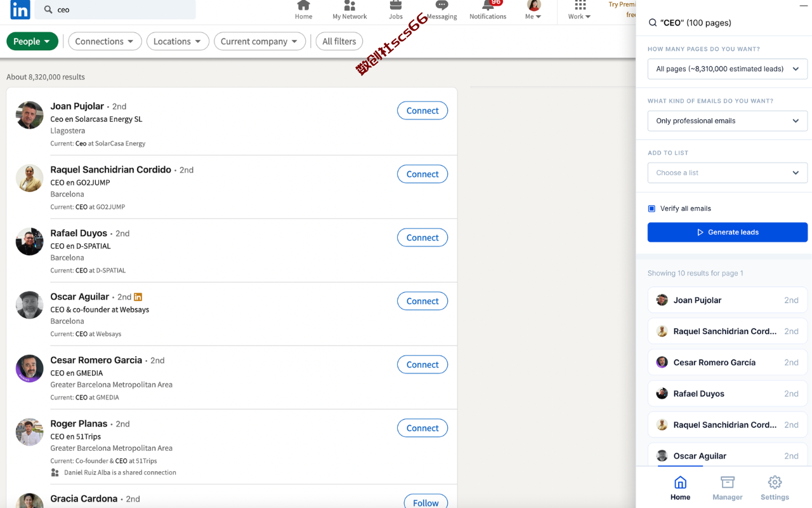
Task: Click the Try Premium link
Action: (622, 9)
